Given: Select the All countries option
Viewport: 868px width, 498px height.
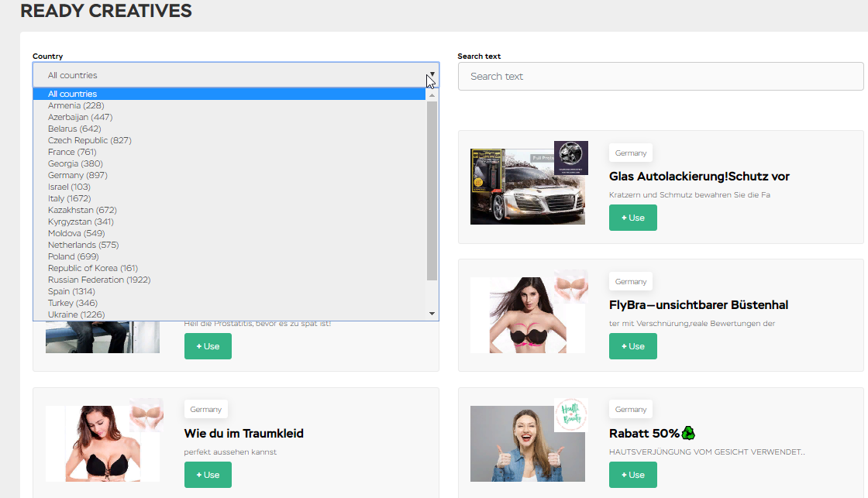Looking at the screenshot, I should [229, 94].
